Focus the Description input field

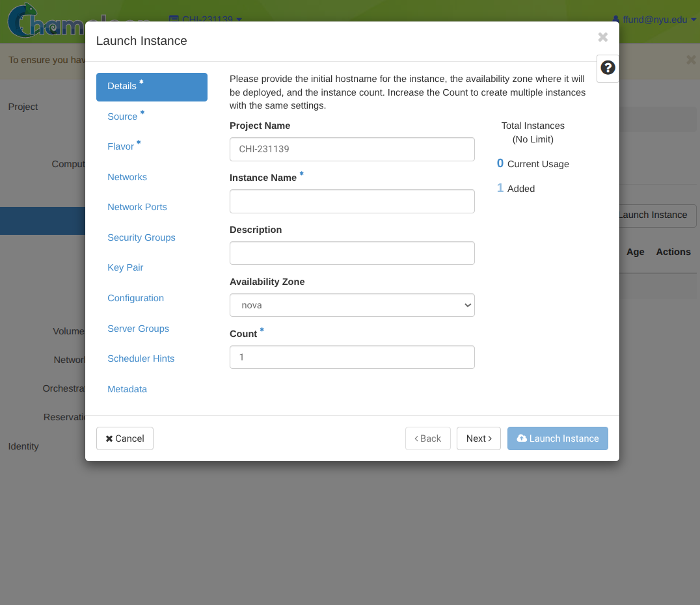pyautogui.click(x=352, y=253)
